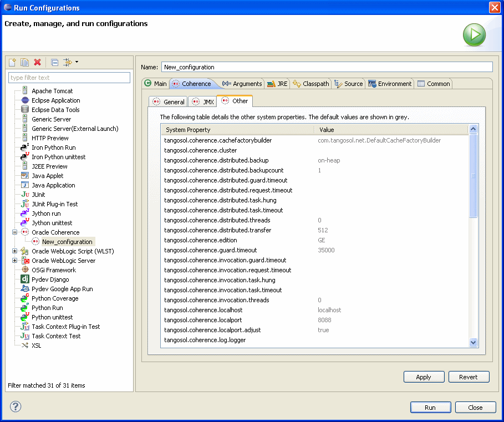The width and height of the screenshot is (504, 422).
Task: Click value com.tangosol.net.DefaultCacheFactoryBuilder
Action: (379, 140)
